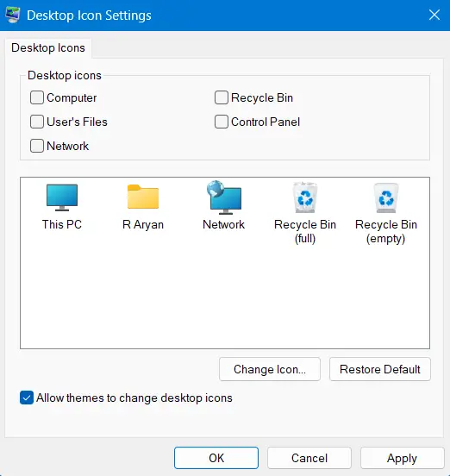Screen dimensions: 450x476
Task: Click the Restore Default button
Action: [380, 369]
